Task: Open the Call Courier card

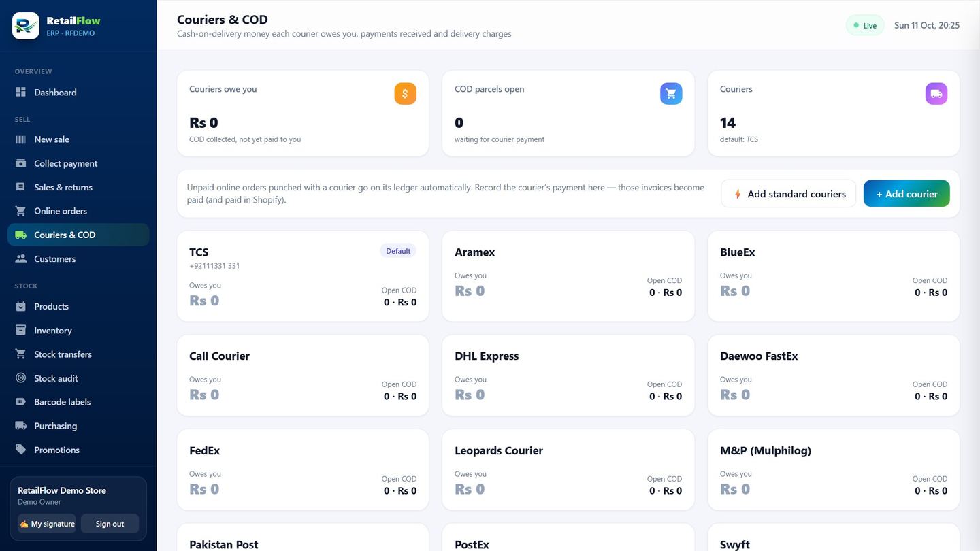Action: click(x=303, y=375)
